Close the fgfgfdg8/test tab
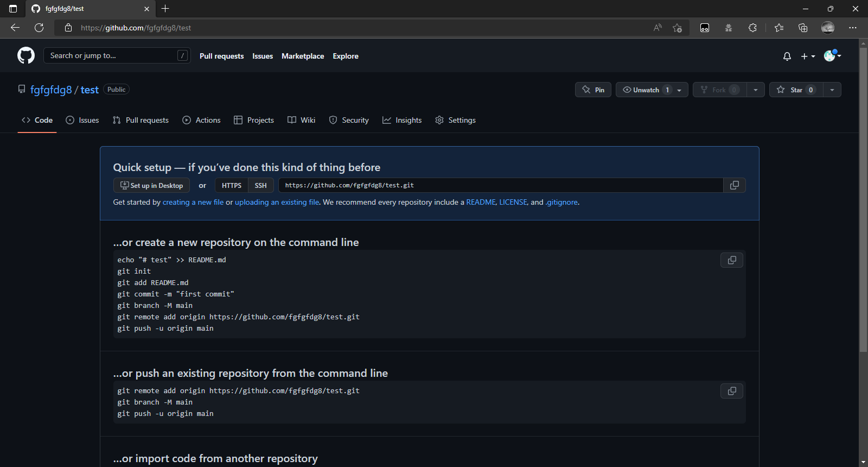 pyautogui.click(x=146, y=9)
